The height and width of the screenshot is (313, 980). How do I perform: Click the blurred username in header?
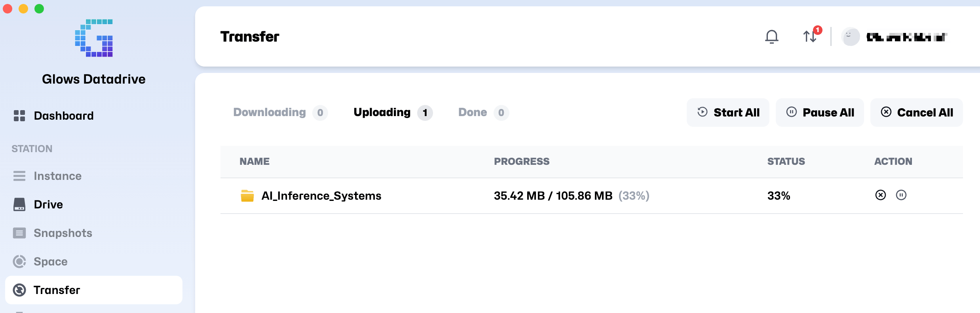(906, 37)
